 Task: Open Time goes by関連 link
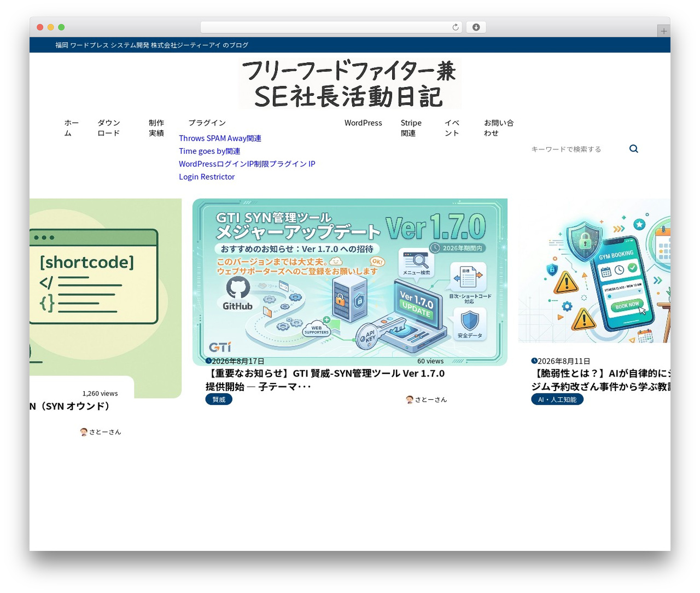point(209,151)
